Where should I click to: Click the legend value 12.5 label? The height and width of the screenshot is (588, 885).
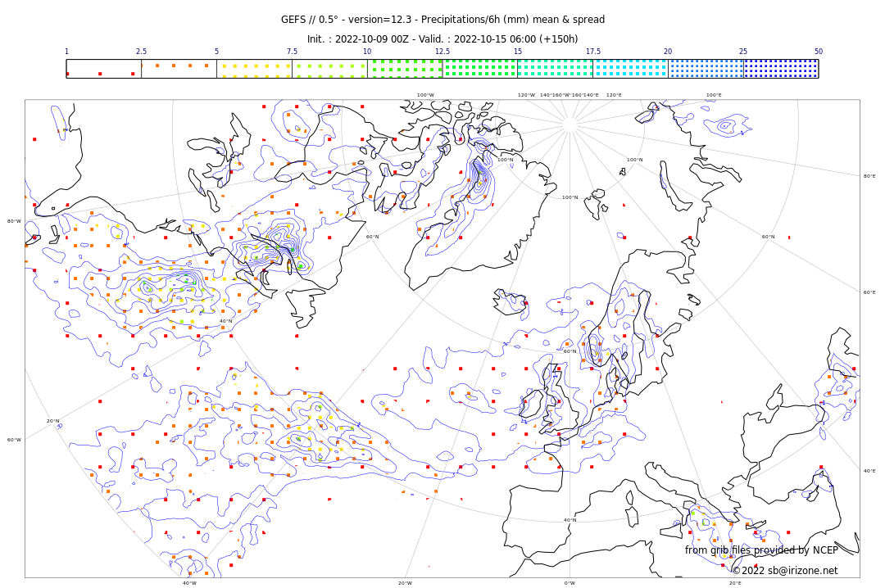point(442,52)
